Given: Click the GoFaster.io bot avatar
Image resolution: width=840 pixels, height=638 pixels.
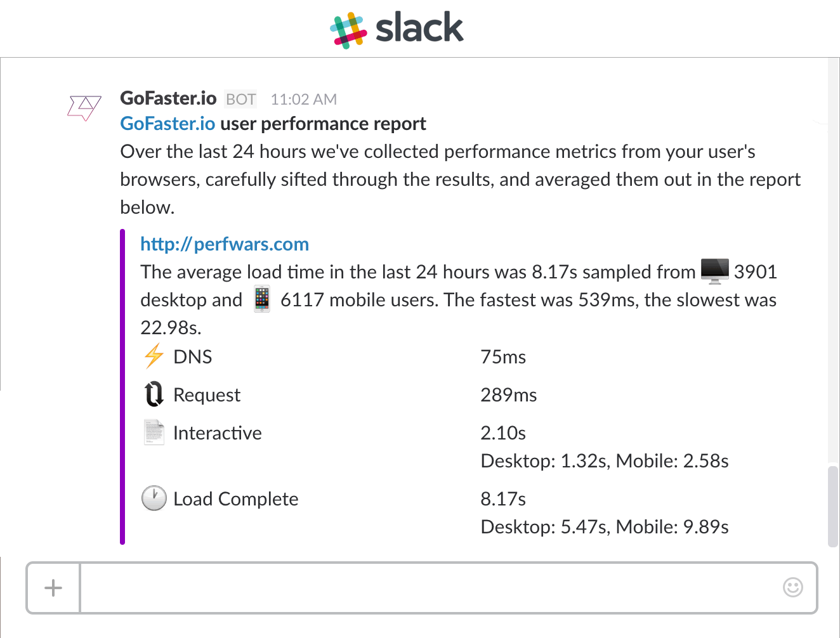Looking at the screenshot, I should (x=84, y=107).
